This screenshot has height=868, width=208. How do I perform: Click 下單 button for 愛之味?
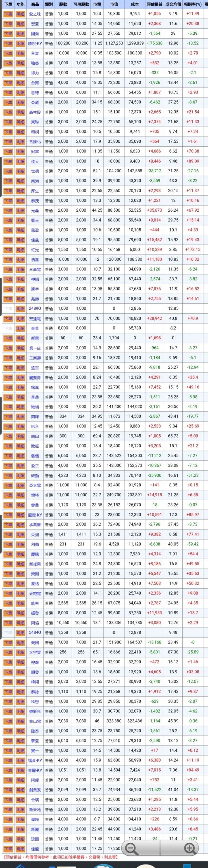(8, 14)
